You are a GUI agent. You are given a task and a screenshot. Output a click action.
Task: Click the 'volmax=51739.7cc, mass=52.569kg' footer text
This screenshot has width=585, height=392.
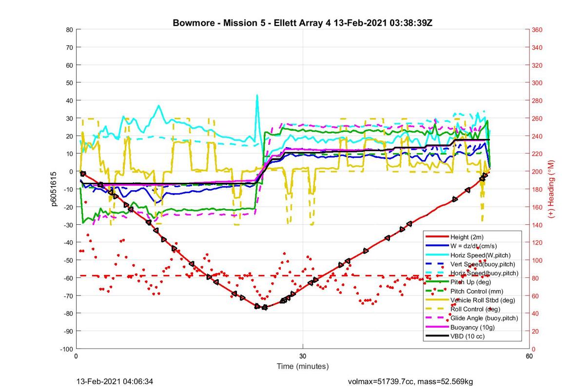(x=410, y=382)
